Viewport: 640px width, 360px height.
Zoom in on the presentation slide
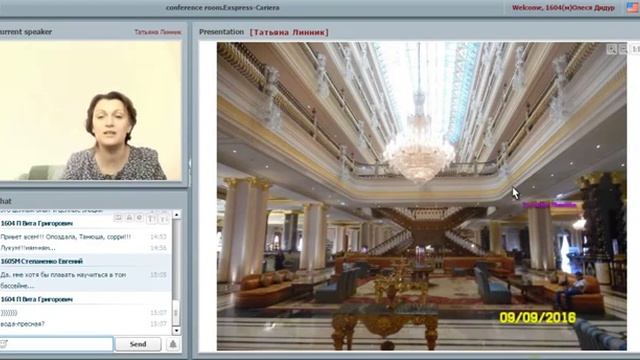pyautogui.click(x=611, y=49)
